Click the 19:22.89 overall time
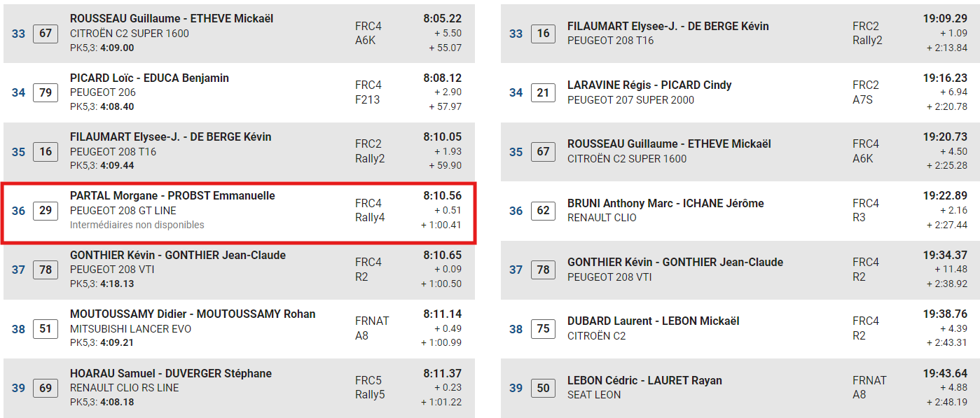Screen dimensions: 980x418 (945, 196)
